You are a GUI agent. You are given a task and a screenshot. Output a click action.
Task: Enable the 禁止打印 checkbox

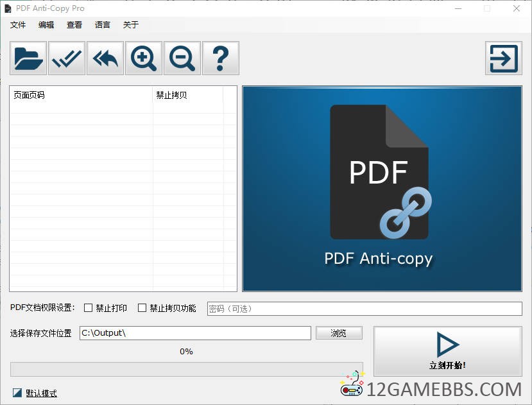pos(88,308)
